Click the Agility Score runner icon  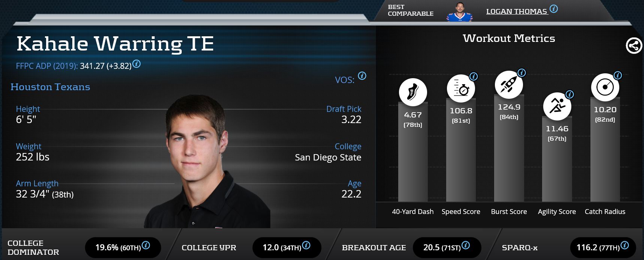click(557, 106)
